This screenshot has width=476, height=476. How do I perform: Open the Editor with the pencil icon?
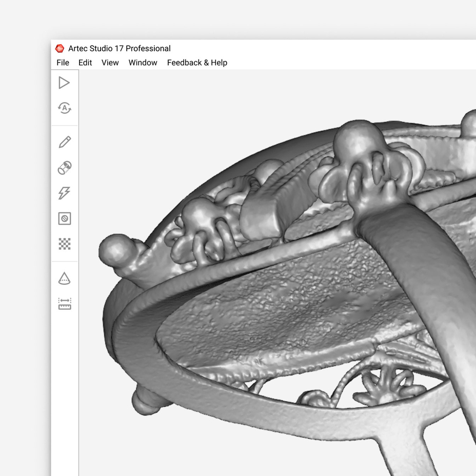[64, 142]
